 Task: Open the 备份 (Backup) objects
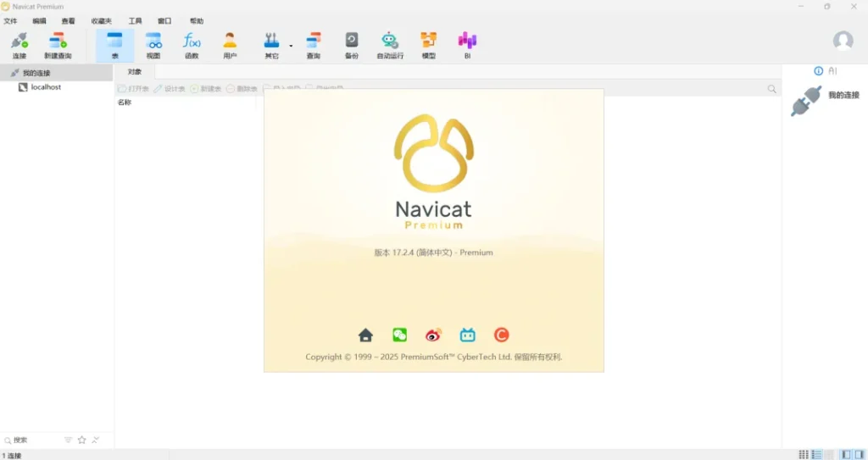[352, 46]
